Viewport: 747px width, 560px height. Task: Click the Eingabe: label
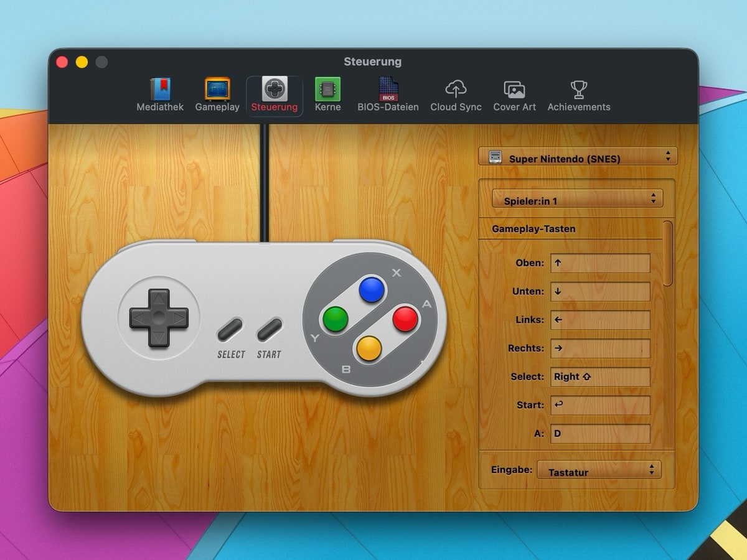coord(512,470)
